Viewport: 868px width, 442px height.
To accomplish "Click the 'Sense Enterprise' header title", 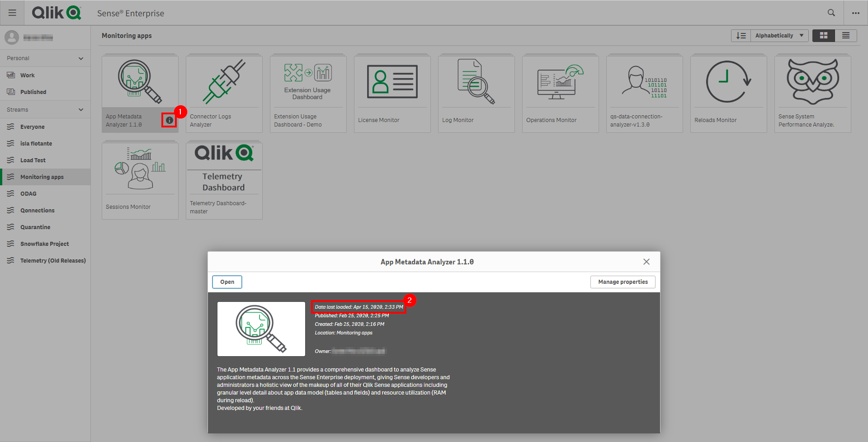I will (131, 13).
